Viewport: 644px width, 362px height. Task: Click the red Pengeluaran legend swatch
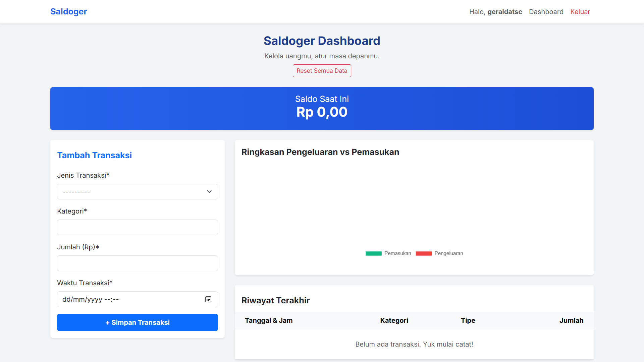click(x=424, y=253)
